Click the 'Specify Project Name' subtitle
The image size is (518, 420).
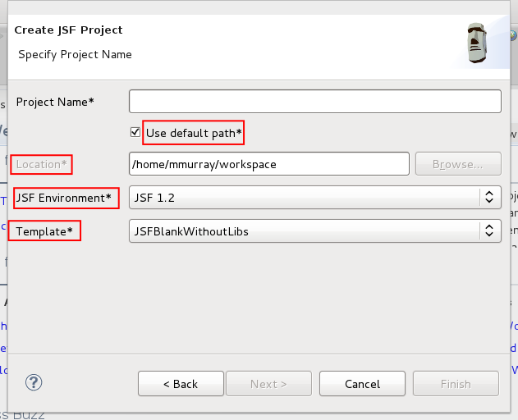tap(75, 54)
